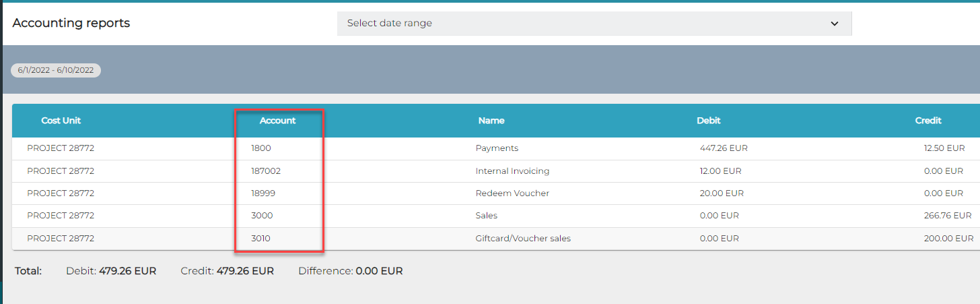Screen dimensions: 980x304
Task: Click the Sales row name
Action: [486, 216]
